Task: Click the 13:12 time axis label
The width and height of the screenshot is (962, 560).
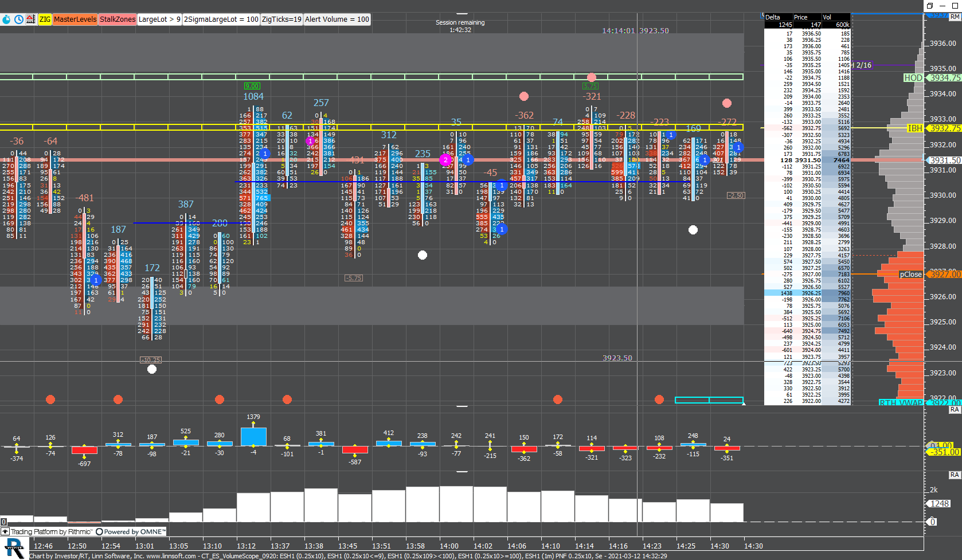Action: tap(246, 546)
